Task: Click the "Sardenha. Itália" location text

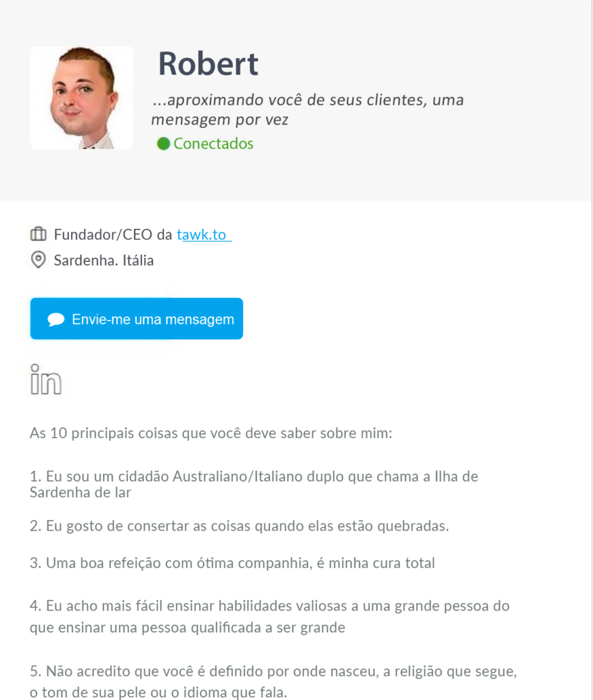Action: tap(104, 260)
